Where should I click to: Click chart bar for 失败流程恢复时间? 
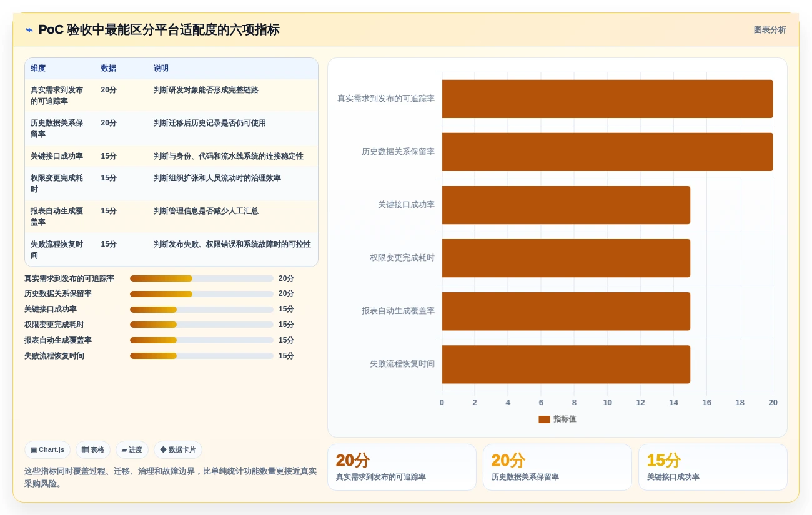pos(566,364)
